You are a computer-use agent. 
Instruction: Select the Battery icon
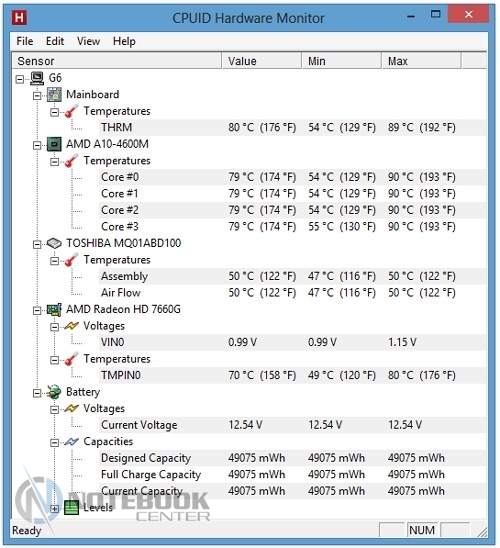click(x=54, y=392)
